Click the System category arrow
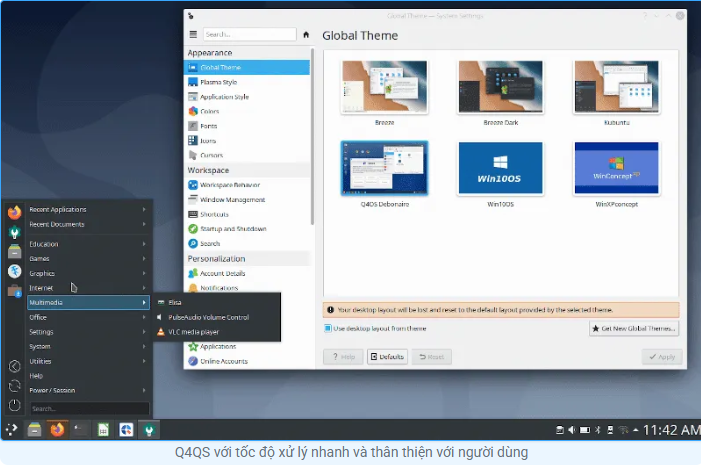This screenshot has width=701, height=467. pos(144,346)
